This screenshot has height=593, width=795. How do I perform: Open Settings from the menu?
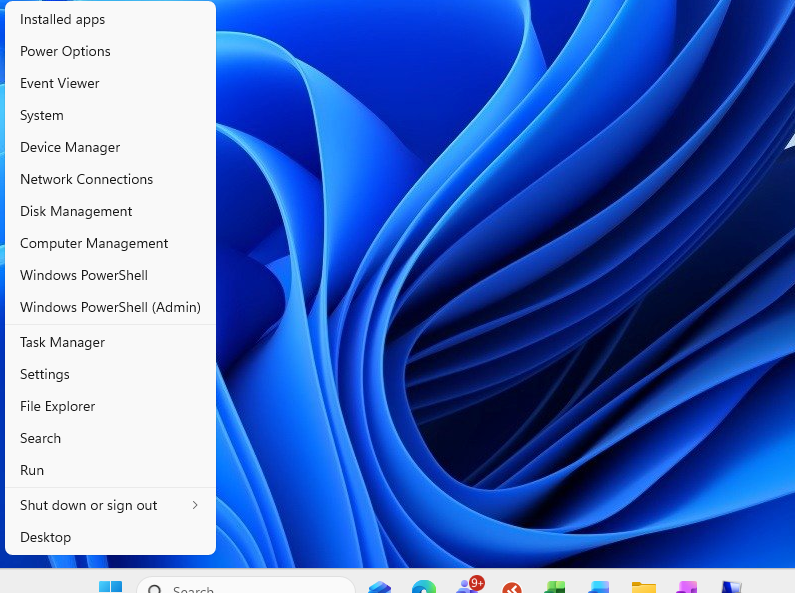pyautogui.click(x=110, y=374)
